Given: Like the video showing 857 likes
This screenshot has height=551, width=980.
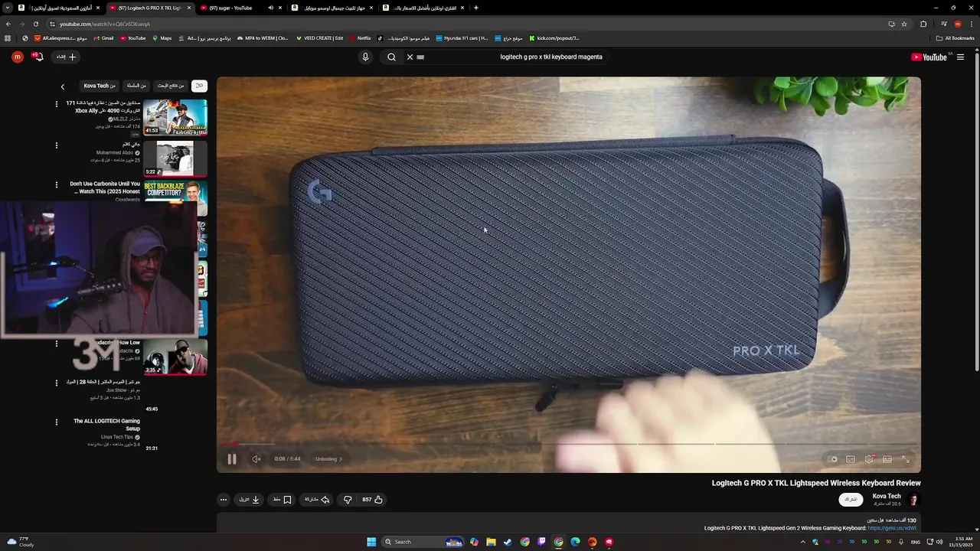Looking at the screenshot, I should [x=373, y=500].
